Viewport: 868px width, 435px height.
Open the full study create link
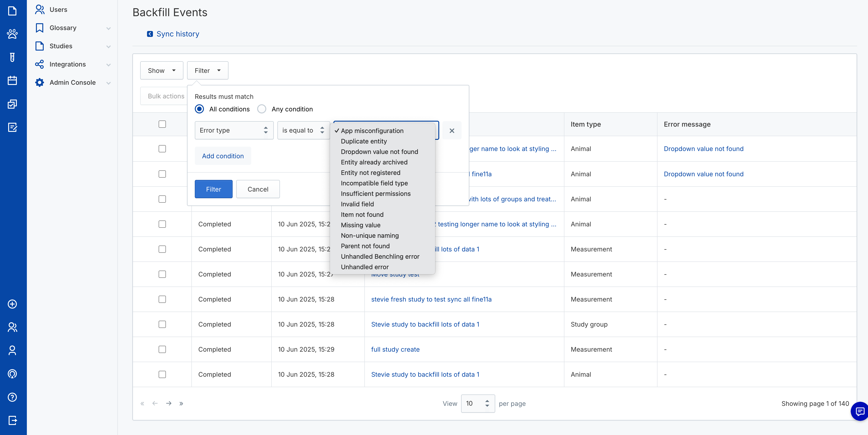click(395, 349)
